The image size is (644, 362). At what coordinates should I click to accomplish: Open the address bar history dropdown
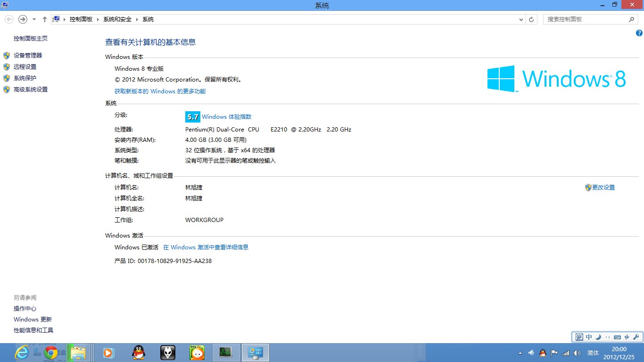click(x=521, y=19)
